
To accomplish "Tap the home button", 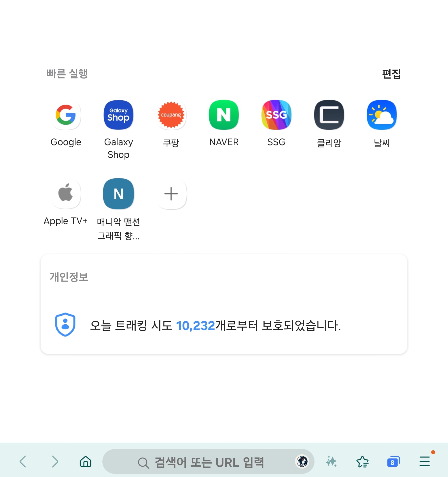I will (86, 462).
